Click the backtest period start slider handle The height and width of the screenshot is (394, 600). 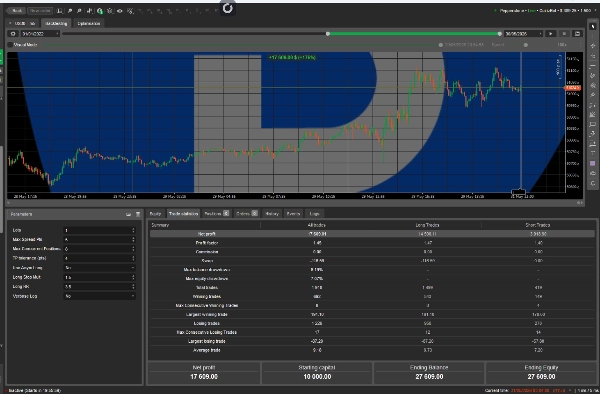click(328, 34)
